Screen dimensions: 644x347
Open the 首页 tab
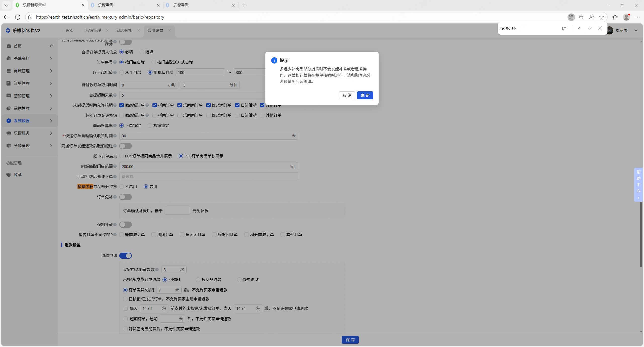point(70,30)
